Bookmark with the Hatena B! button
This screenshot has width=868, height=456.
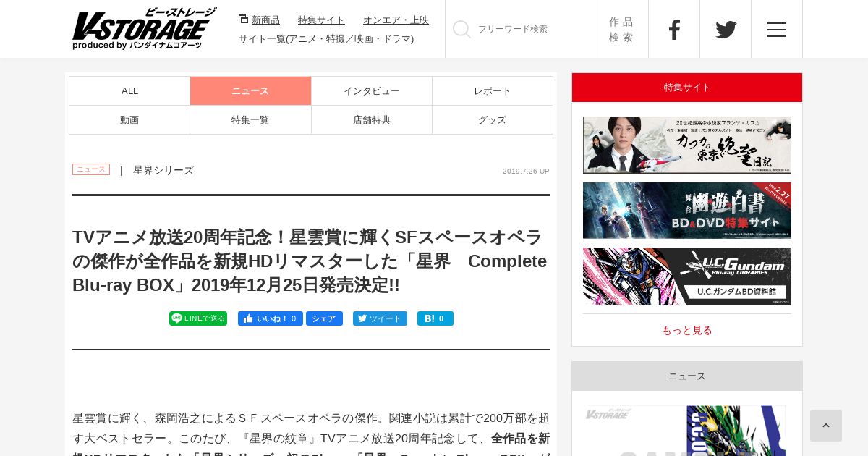[435, 318]
